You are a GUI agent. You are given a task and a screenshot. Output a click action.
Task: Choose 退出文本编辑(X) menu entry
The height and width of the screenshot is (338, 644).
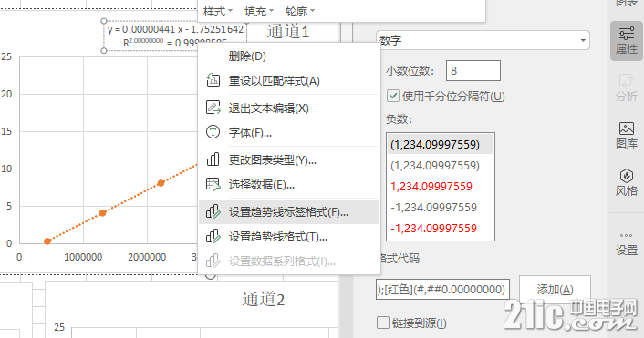[x=289, y=108]
